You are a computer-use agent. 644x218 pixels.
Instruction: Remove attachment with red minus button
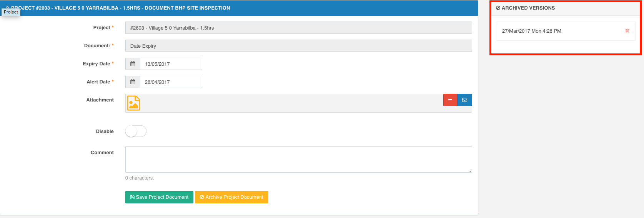click(x=450, y=100)
